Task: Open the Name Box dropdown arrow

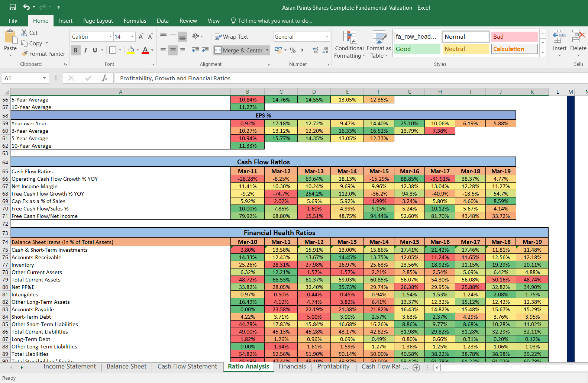Action: pyautogui.click(x=44, y=78)
